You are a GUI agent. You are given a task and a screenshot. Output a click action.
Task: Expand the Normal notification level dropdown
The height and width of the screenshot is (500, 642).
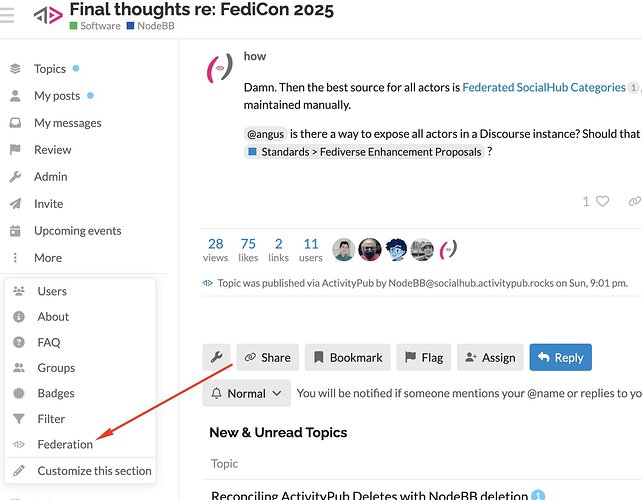pyautogui.click(x=246, y=393)
